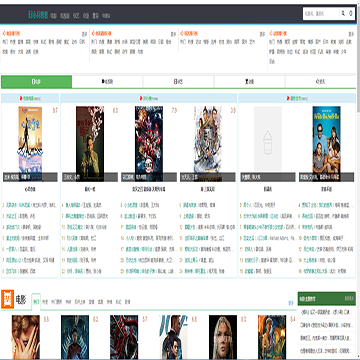Open the large ensemble cast poster rated 3.9
Viewport: 360px width, 360px height.
[x=208, y=144]
